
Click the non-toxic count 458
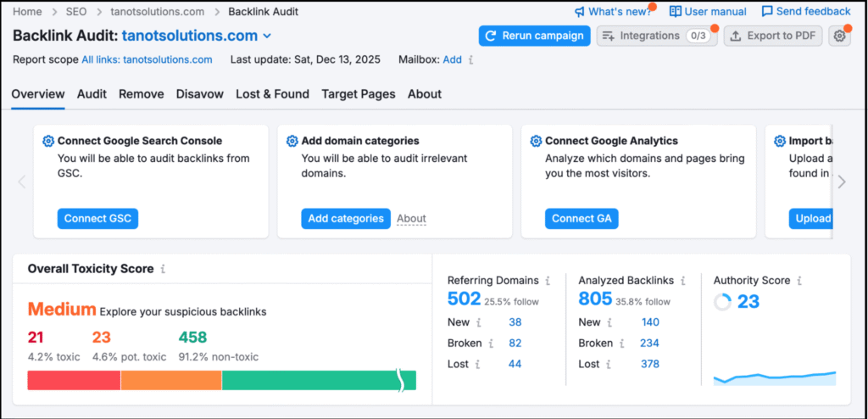[x=192, y=338]
